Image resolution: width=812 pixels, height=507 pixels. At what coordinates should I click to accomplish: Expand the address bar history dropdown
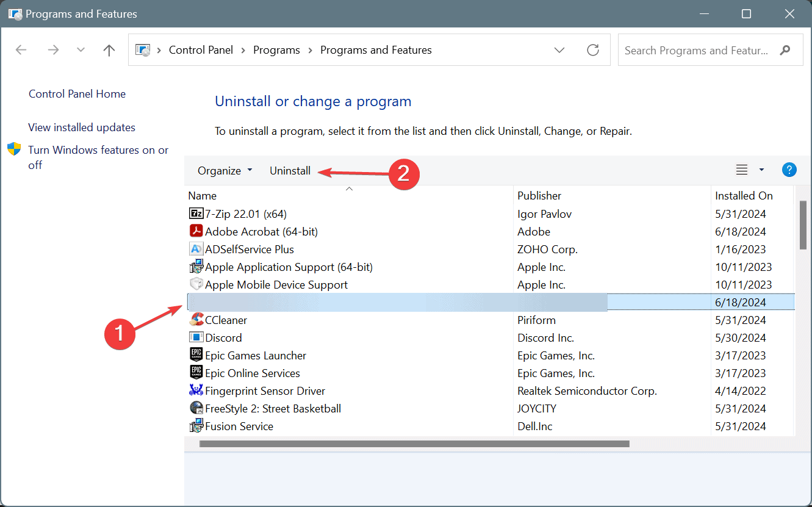tap(559, 50)
